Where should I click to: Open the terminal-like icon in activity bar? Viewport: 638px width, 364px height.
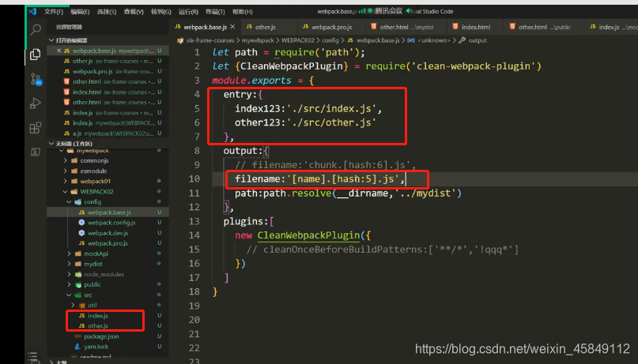(x=36, y=152)
